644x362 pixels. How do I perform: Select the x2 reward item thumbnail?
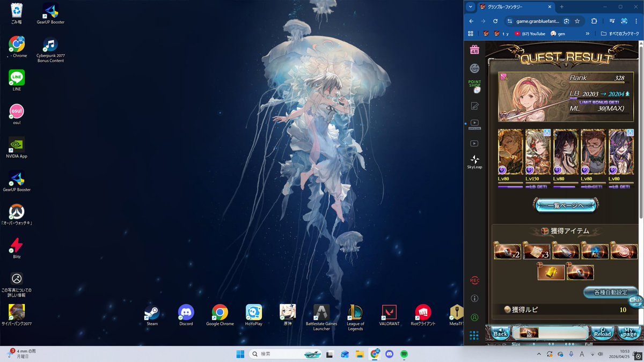508,251
